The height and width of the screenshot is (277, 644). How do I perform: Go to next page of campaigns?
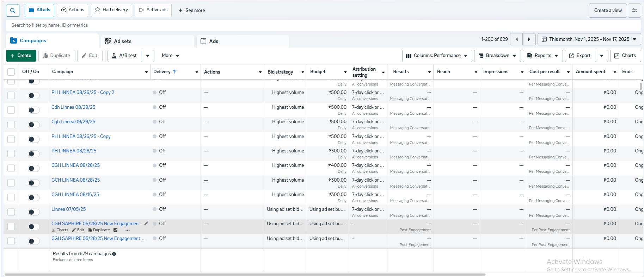pyautogui.click(x=529, y=39)
